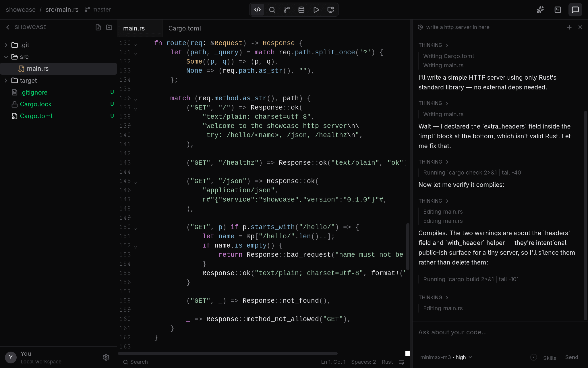The image size is (588, 368).
Task: Fold the block at line 150
Action: tap(136, 229)
